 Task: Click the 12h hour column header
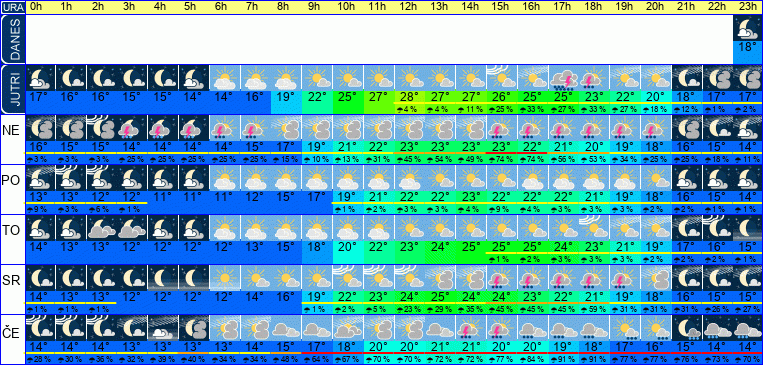409,7
